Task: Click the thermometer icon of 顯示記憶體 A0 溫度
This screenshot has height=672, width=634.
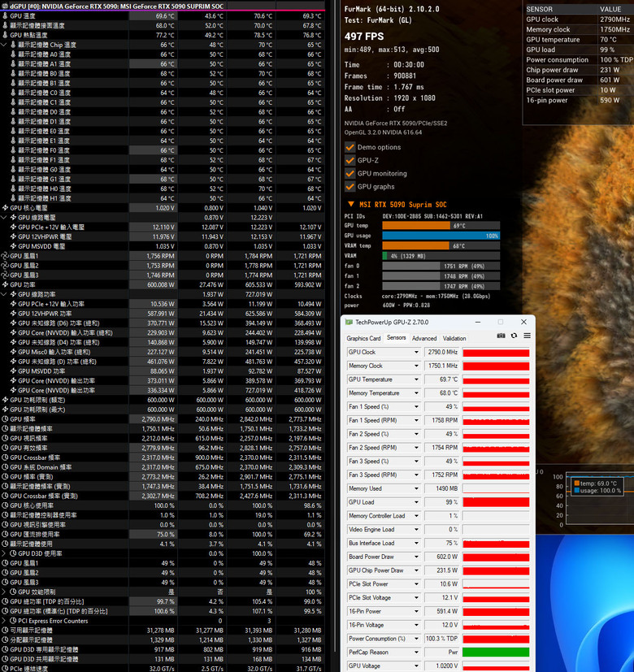Action: click(x=13, y=54)
